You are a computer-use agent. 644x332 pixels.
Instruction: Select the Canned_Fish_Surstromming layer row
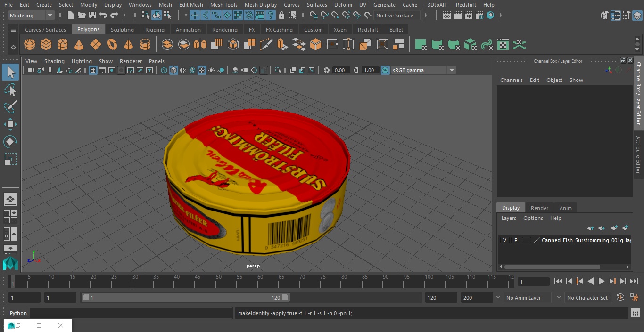pos(565,240)
